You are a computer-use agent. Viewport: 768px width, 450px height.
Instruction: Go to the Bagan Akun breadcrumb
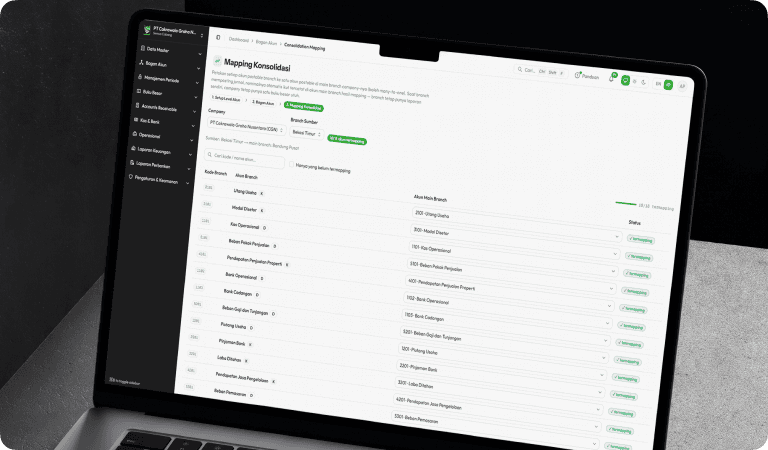266,43
